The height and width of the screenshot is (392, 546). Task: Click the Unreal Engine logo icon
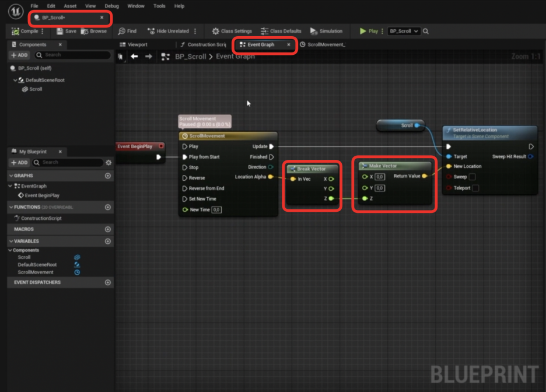[x=16, y=12]
